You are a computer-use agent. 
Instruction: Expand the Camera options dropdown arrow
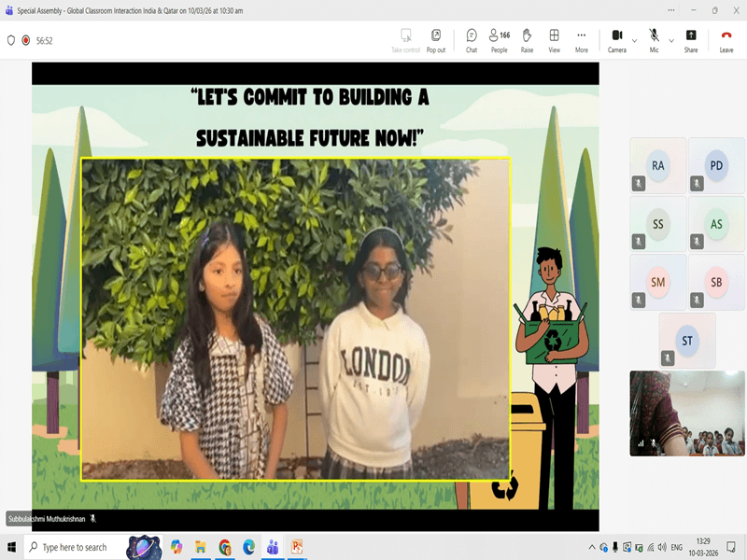[x=635, y=40]
